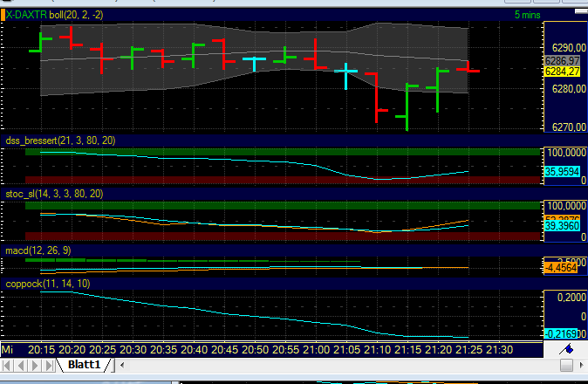Click the last red price bar at 21:25
The width and height of the screenshot is (588, 384).
(x=468, y=67)
